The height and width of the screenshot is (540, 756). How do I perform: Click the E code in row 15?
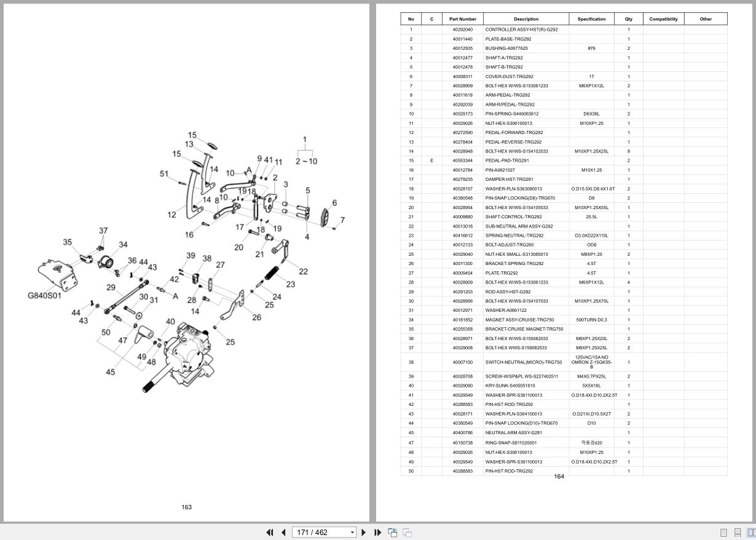(x=431, y=161)
